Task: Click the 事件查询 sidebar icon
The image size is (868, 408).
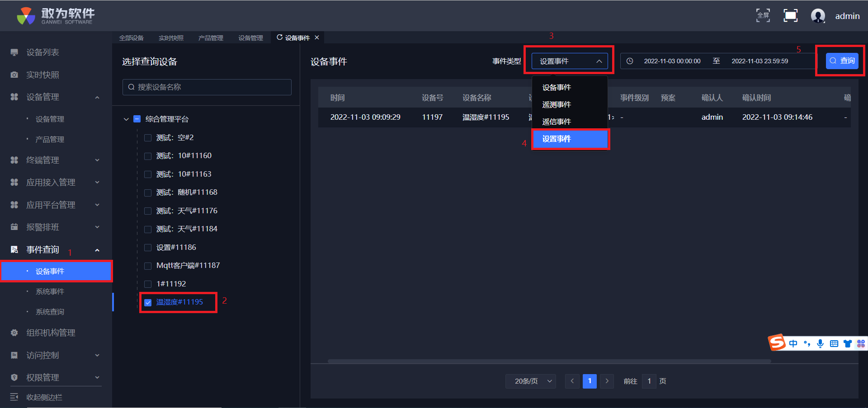Action: click(x=14, y=249)
